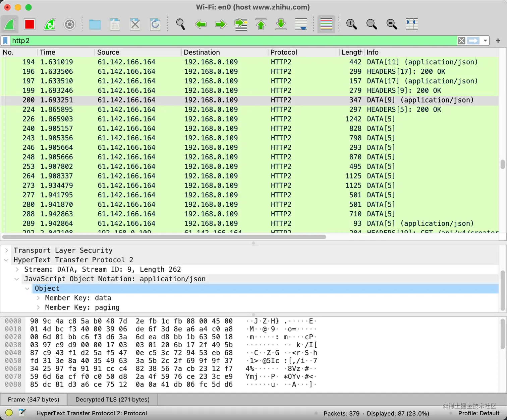Start a new packet capture

pos(9,24)
